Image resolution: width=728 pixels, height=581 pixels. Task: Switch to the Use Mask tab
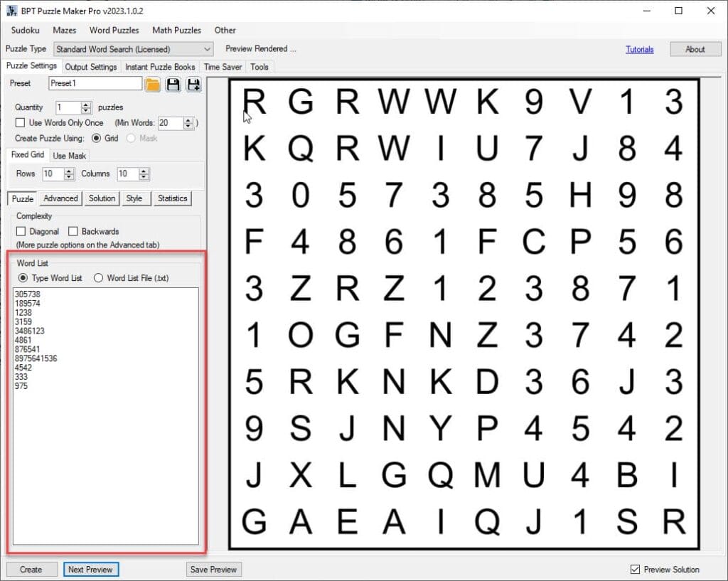(69, 156)
